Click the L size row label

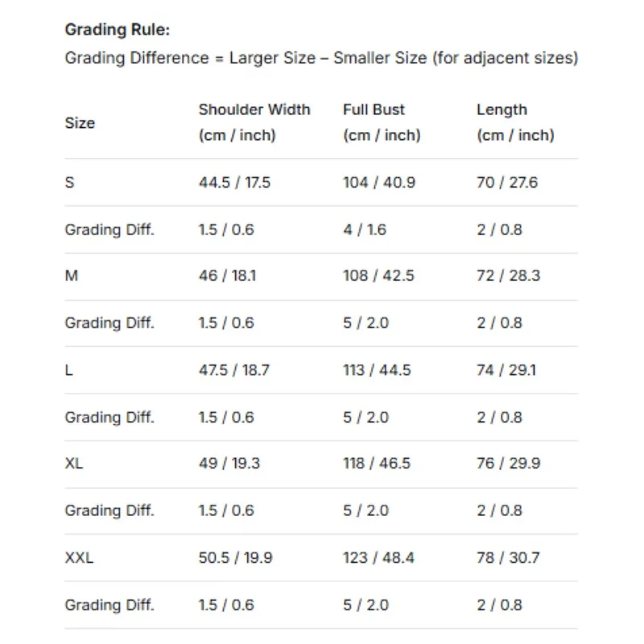(69, 370)
